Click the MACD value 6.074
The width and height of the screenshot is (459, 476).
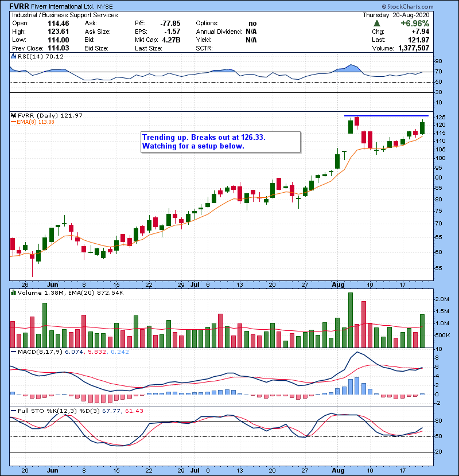pos(74,352)
